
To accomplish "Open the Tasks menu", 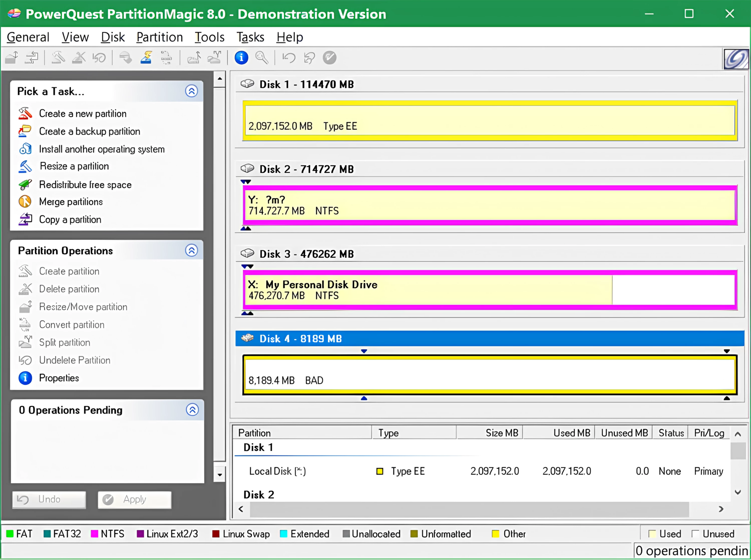I will pyautogui.click(x=250, y=37).
